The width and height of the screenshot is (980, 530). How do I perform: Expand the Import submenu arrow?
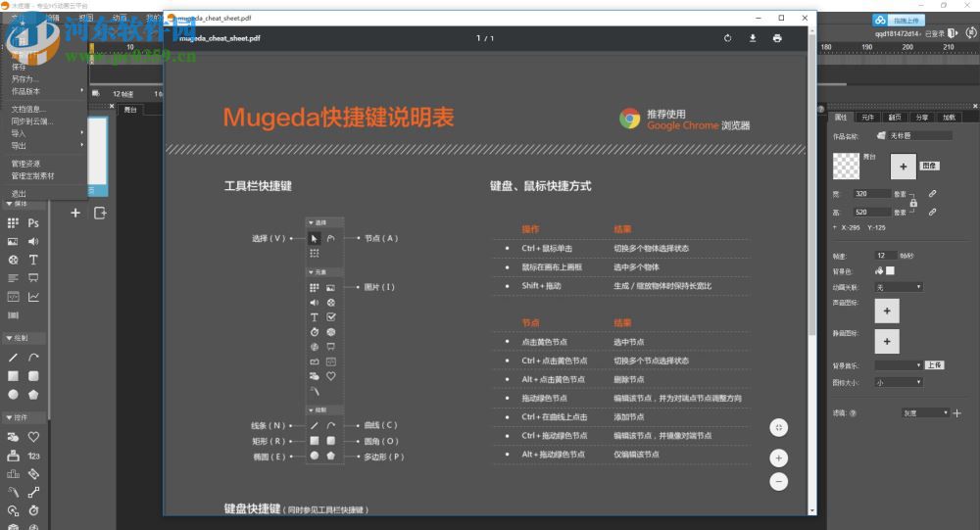click(x=82, y=132)
